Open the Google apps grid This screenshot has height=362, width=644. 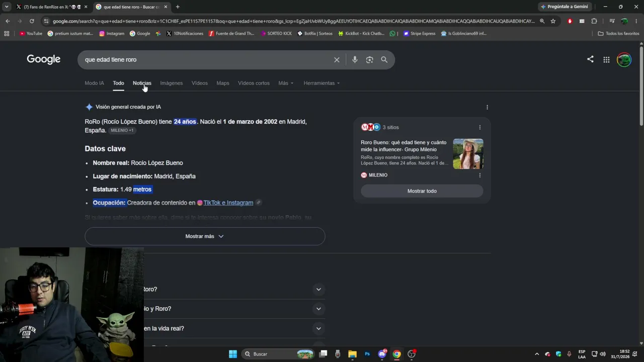tap(606, 60)
